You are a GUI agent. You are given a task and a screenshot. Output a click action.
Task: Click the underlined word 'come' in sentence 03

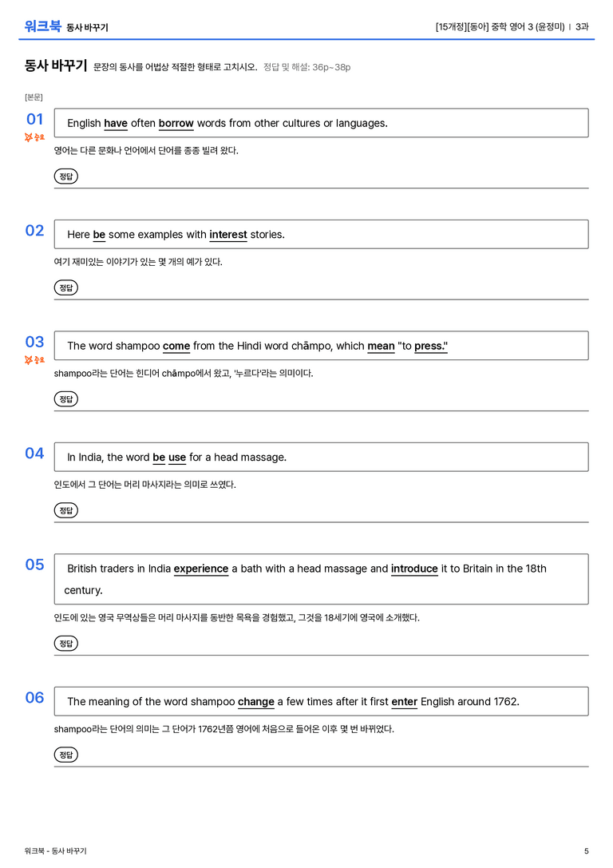tap(176, 346)
